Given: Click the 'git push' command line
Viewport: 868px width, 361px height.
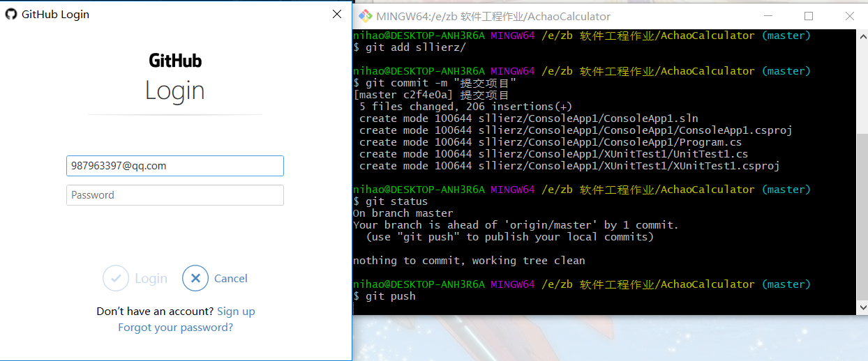Looking at the screenshot, I should 384,296.
